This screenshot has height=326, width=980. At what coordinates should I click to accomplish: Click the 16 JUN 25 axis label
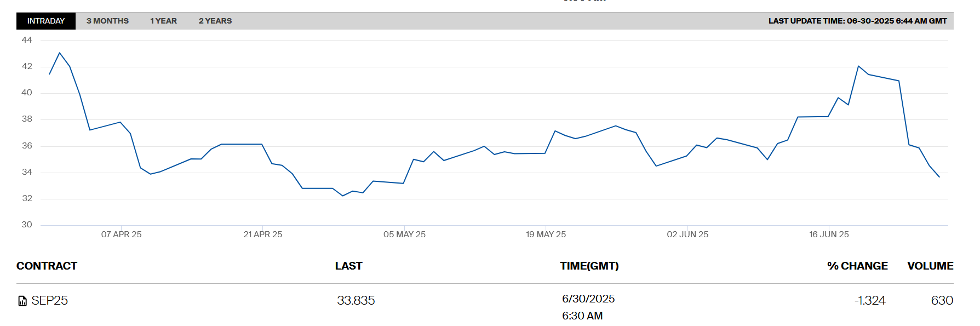click(x=829, y=235)
